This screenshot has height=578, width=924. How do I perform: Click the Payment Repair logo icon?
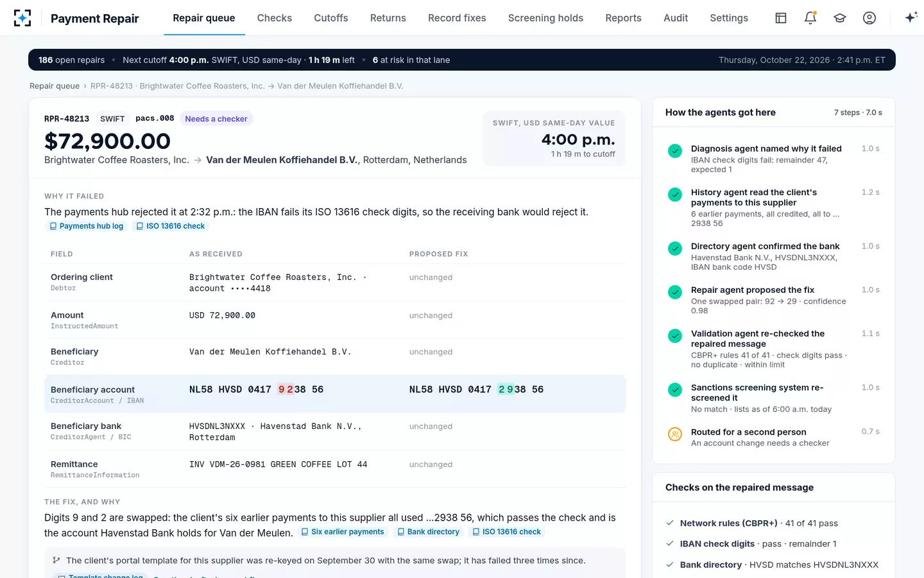(x=22, y=18)
